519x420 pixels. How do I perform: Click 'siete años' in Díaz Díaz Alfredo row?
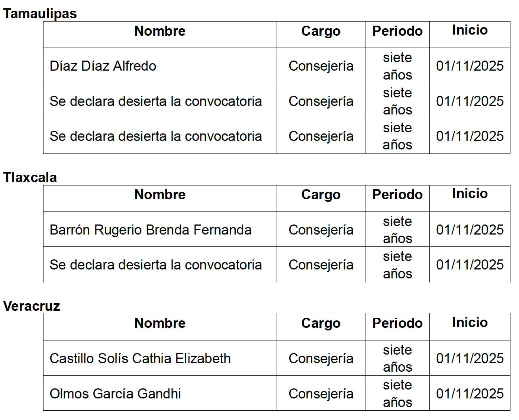tap(397, 66)
